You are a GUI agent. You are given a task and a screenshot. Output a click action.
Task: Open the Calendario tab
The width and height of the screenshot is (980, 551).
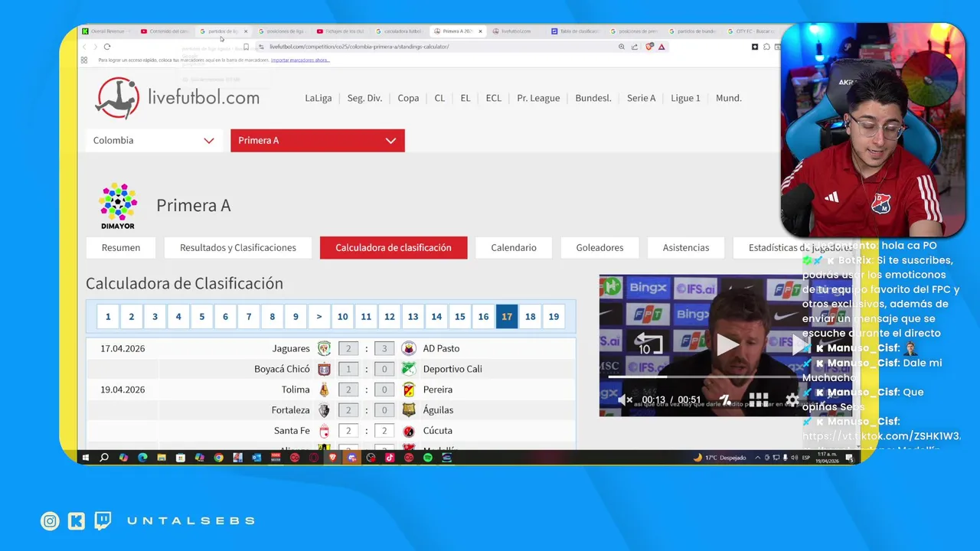(514, 247)
